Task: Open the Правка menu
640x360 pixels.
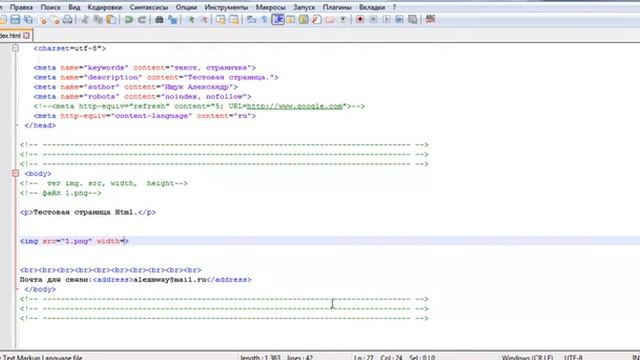Action: tap(21, 7)
